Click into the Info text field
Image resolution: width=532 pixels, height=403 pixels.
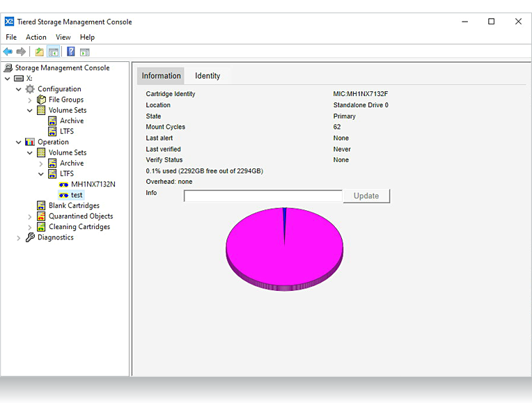click(x=263, y=196)
